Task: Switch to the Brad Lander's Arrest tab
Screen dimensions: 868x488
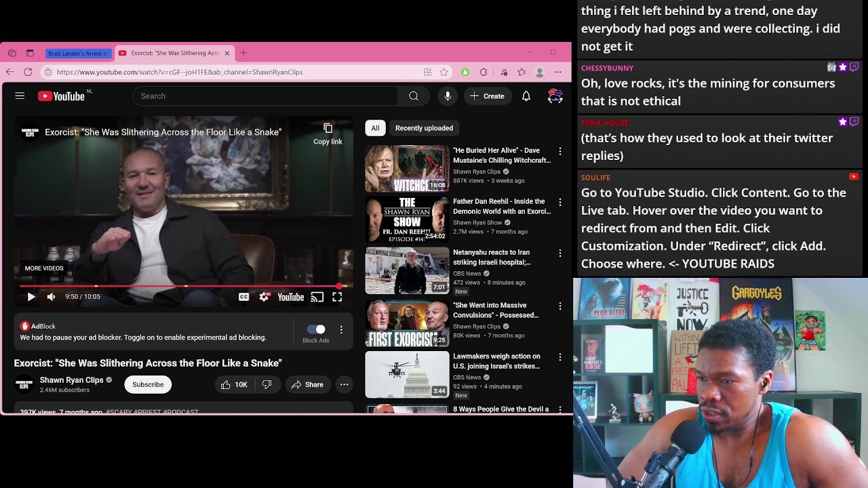Action: (x=77, y=53)
